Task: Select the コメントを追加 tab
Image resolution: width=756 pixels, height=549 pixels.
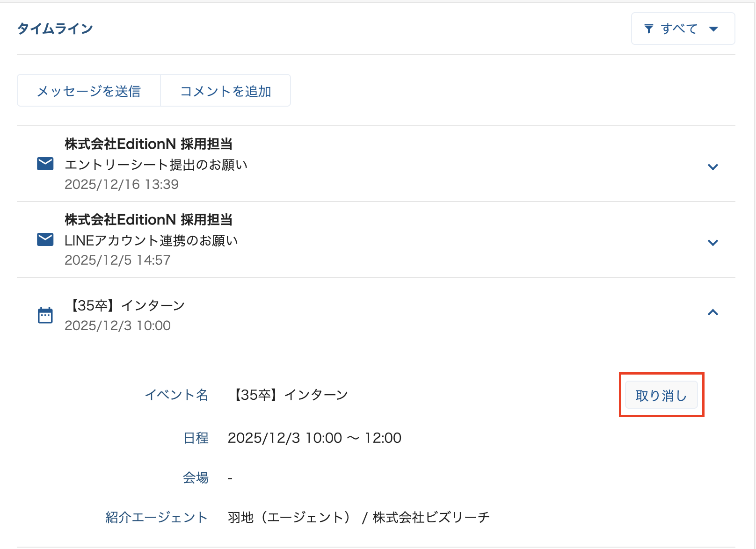Action: click(225, 91)
